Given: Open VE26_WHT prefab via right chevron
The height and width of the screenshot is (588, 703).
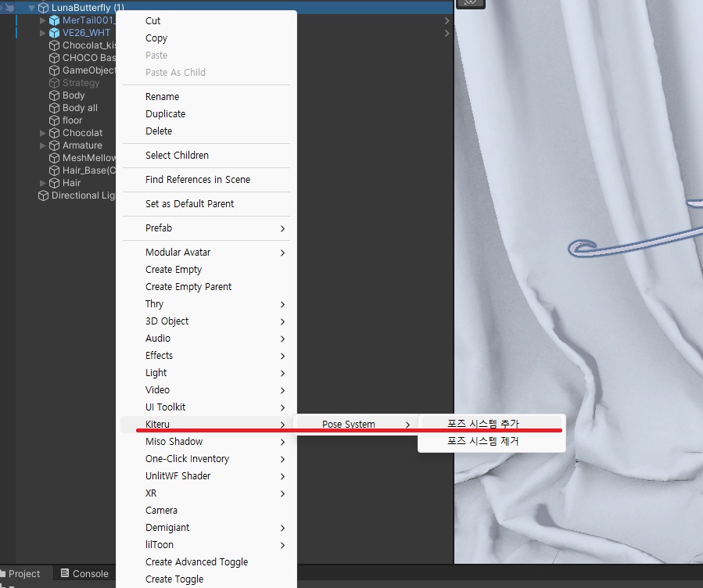Looking at the screenshot, I should (447, 33).
